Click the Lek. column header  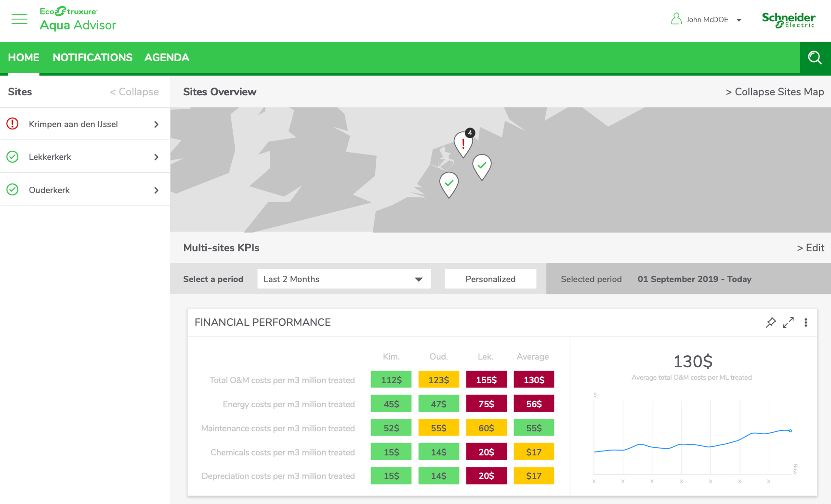485,357
